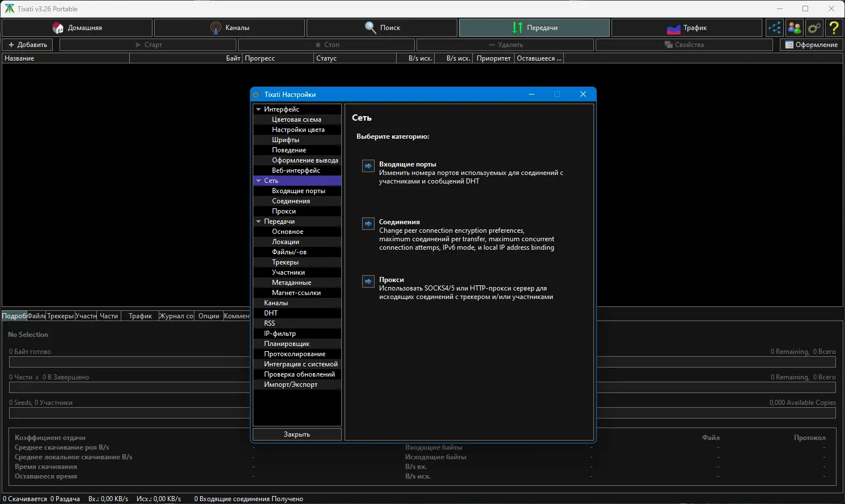This screenshot has width=845, height=504.
Task: Click the friends/users icon in toolbar
Action: [x=795, y=28]
